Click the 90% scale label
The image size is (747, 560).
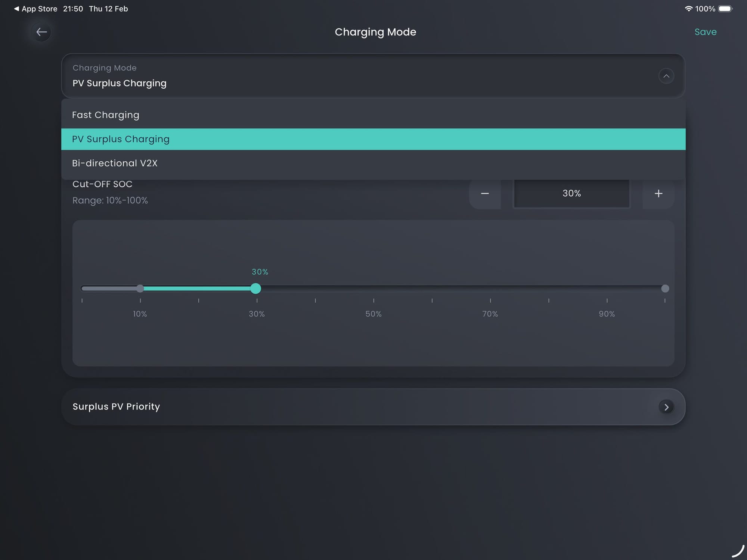(x=607, y=314)
